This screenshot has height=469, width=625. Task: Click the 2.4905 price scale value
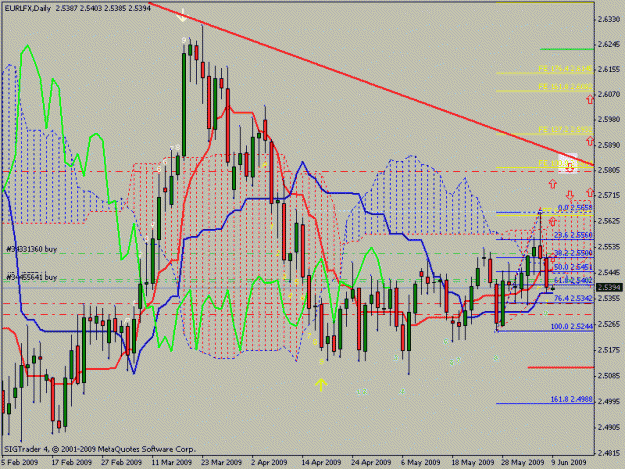coord(610,427)
